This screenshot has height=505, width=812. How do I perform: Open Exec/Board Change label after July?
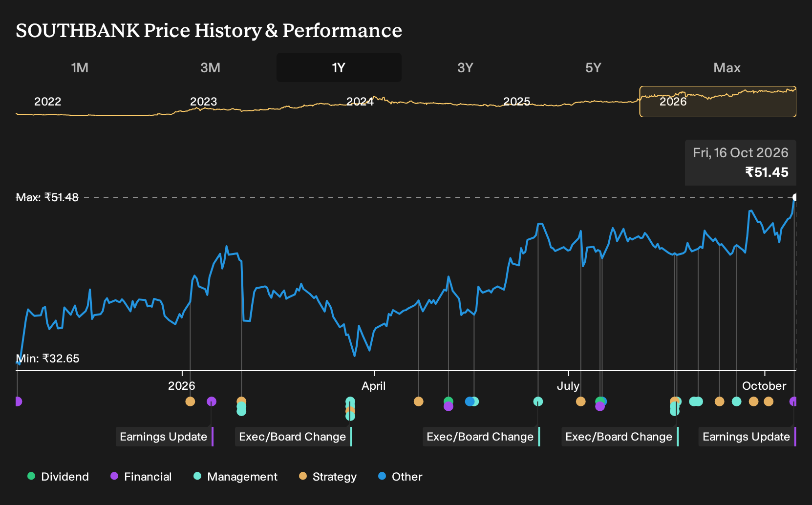coord(620,437)
